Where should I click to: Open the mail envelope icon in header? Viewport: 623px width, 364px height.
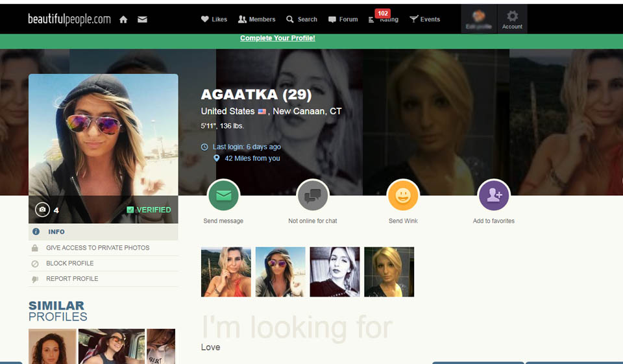[142, 19]
